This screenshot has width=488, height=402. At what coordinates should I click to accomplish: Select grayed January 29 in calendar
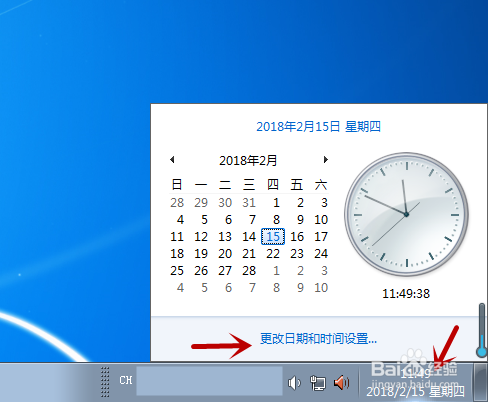coord(201,203)
